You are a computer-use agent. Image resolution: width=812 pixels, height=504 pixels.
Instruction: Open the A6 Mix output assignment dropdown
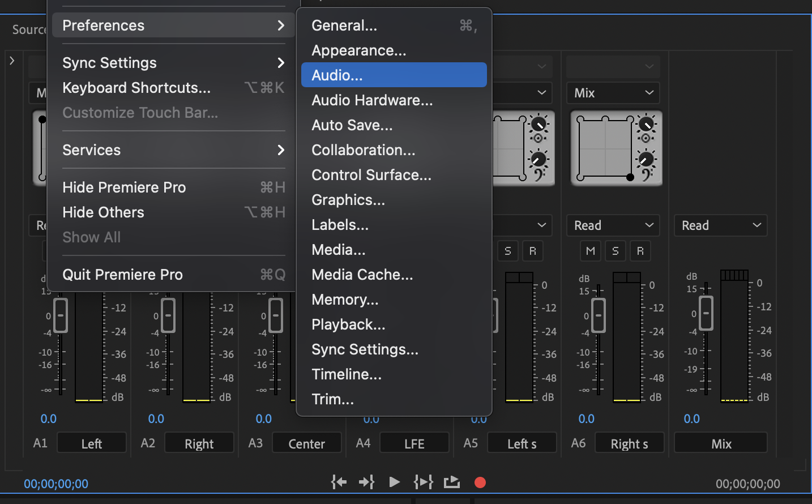613,93
